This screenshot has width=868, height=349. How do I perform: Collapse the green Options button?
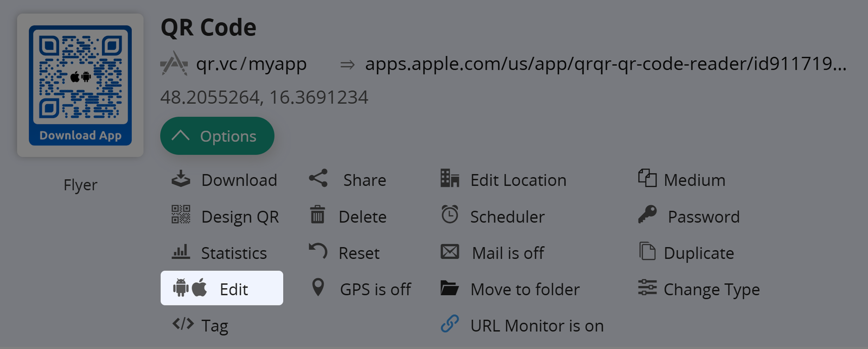click(x=217, y=136)
